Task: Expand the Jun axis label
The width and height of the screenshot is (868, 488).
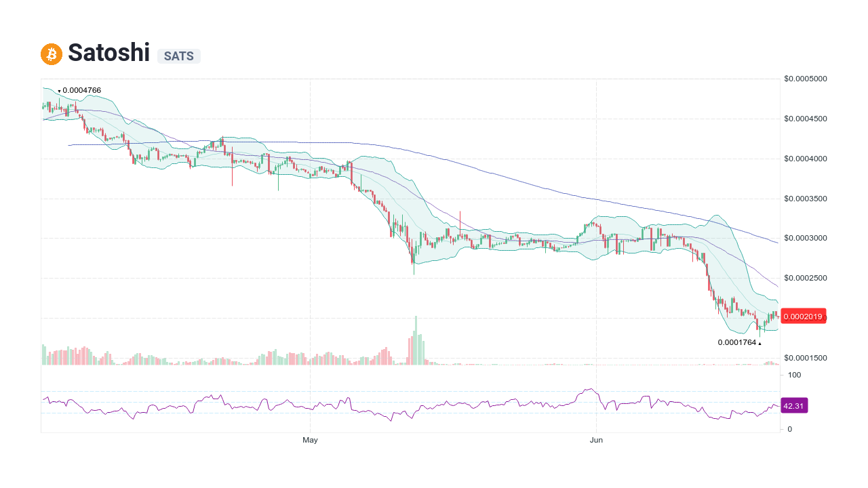Action: [597, 440]
